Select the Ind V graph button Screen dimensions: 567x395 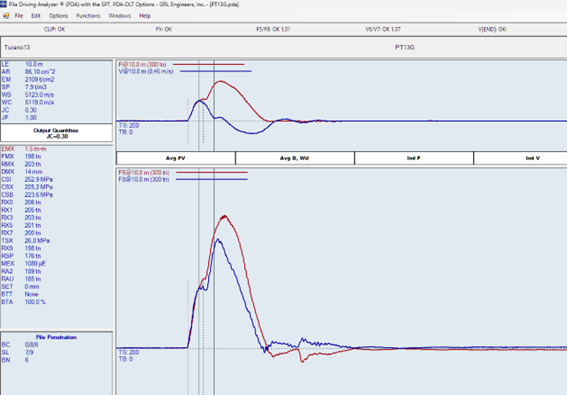[x=521, y=158]
